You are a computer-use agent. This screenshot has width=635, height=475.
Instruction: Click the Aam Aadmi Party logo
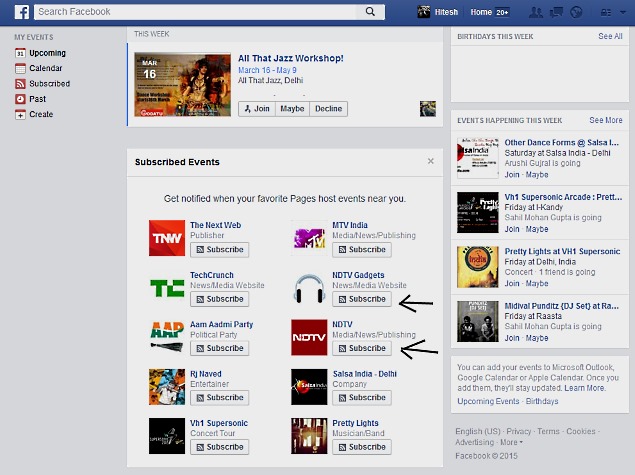tap(167, 337)
